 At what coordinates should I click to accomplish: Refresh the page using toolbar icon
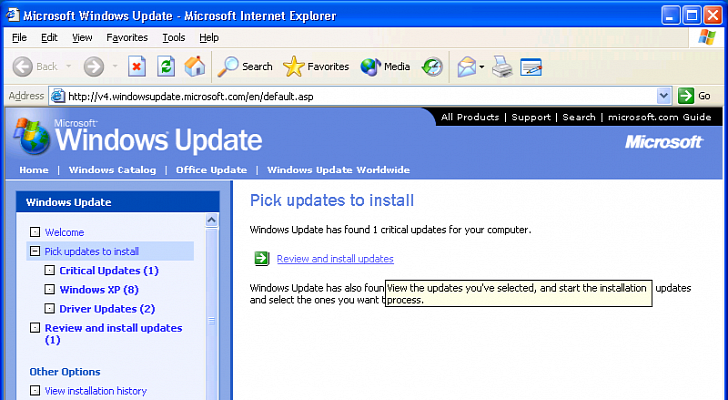click(166, 66)
